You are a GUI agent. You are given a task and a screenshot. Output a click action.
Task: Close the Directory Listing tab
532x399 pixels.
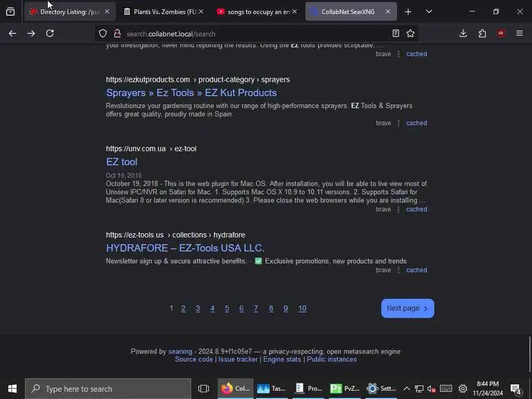(107, 11)
